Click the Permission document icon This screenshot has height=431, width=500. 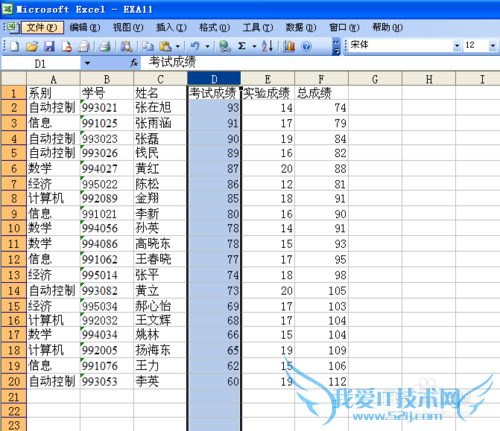pyautogui.click(x=67, y=46)
